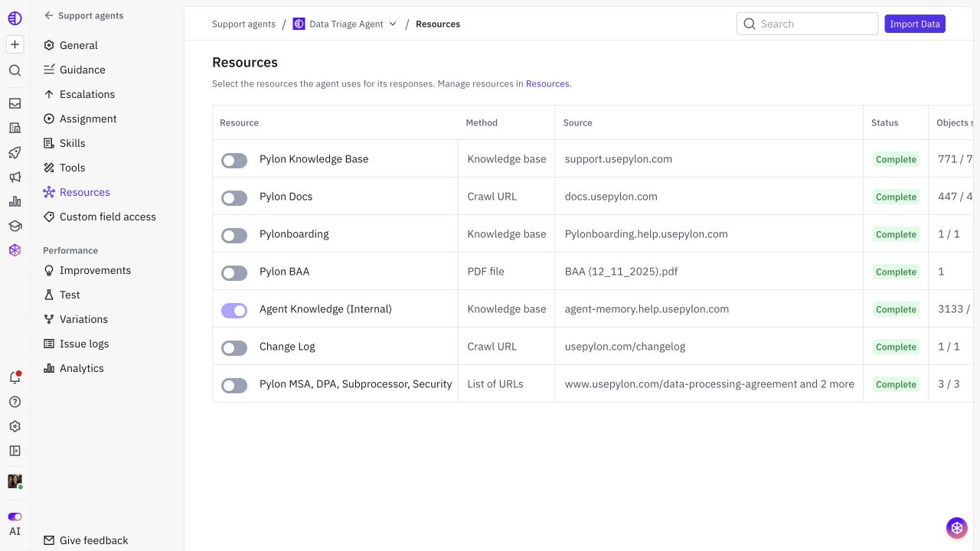Click the bar chart rail icon

click(15, 201)
